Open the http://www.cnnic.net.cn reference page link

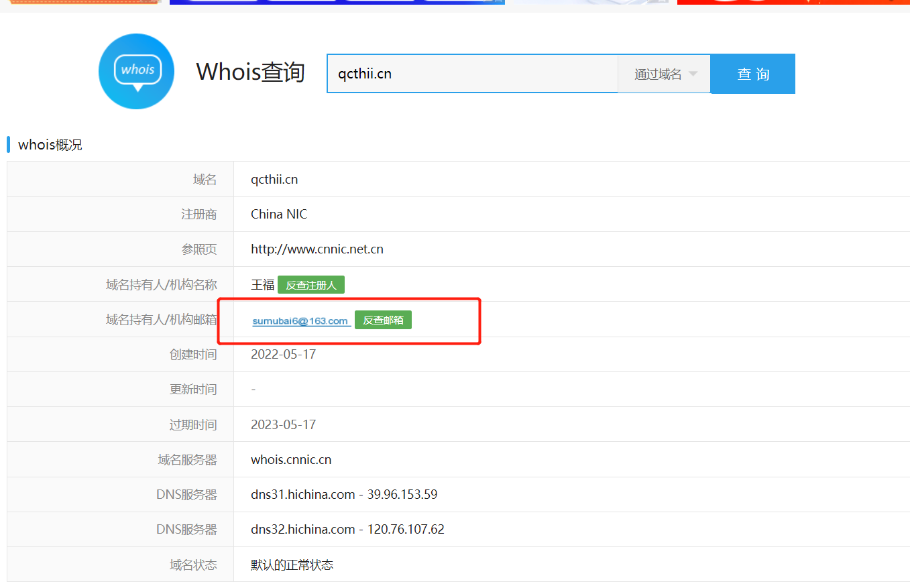coord(317,249)
